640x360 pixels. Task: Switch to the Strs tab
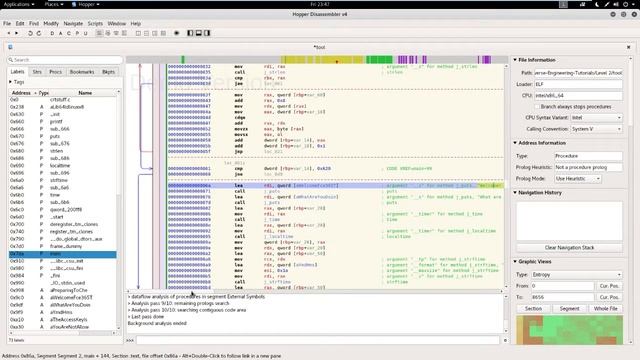click(x=37, y=72)
